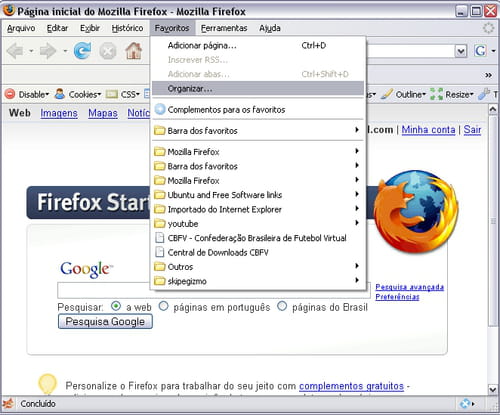Viewport: 500px width, 415px height.
Task: Choose Organizar from the Favoritos menu
Action: [x=258, y=89]
